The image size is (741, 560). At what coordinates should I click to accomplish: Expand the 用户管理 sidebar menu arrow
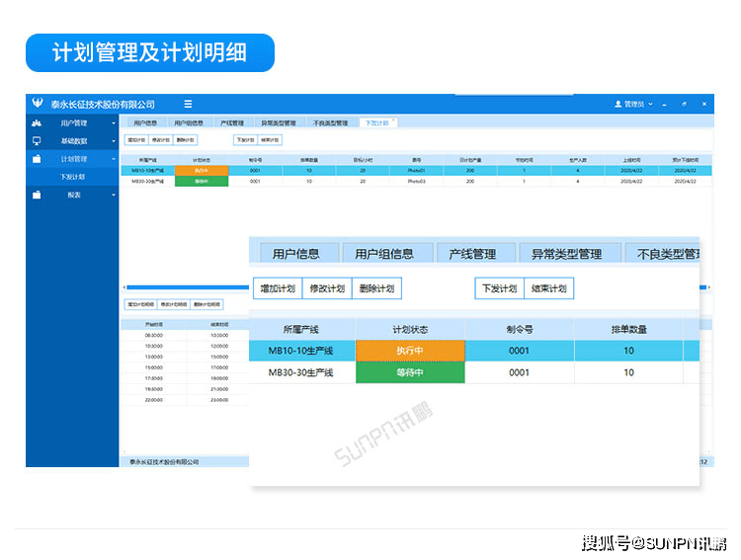(x=114, y=123)
